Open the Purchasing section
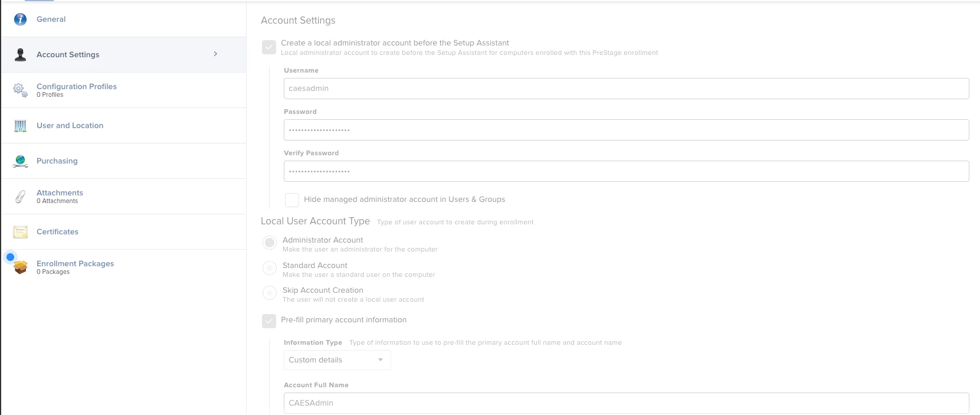 [123, 161]
